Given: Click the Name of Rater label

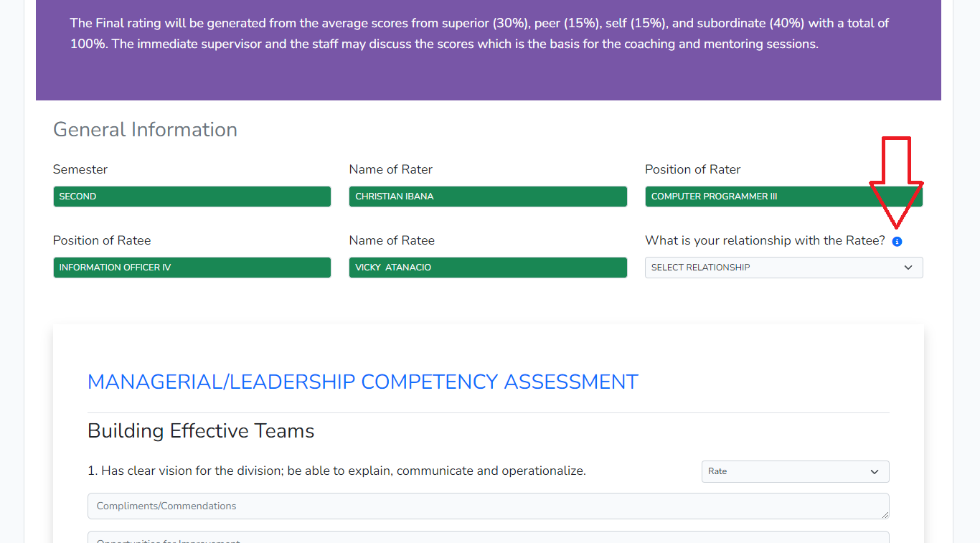Looking at the screenshot, I should [391, 169].
